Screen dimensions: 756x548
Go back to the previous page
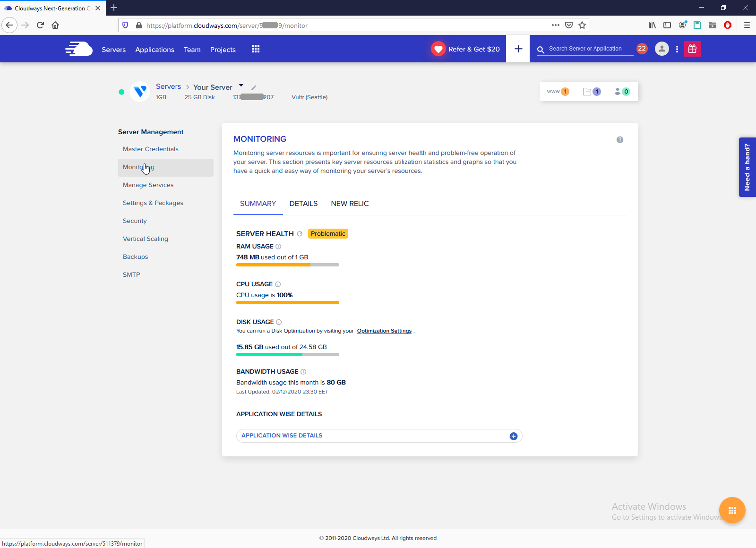point(9,25)
